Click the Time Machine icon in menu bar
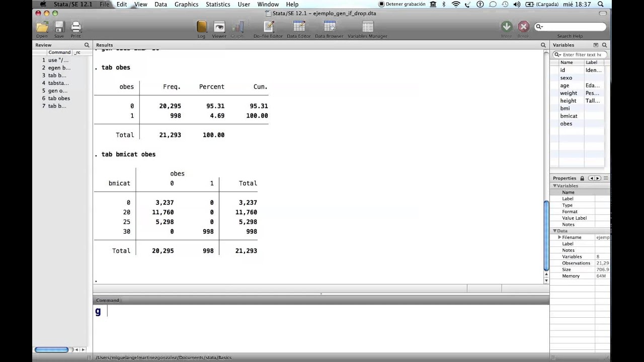Viewport: 644px width, 362px height. click(505, 4)
